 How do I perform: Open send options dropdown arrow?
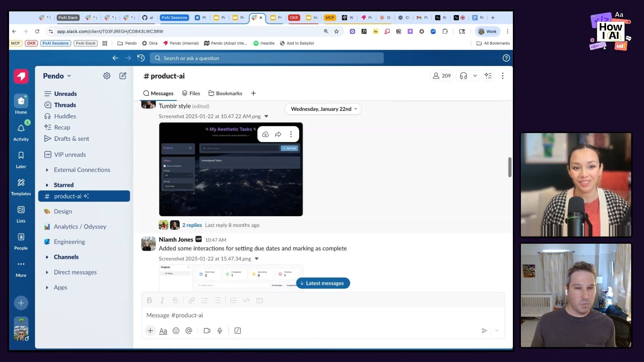pos(497,331)
